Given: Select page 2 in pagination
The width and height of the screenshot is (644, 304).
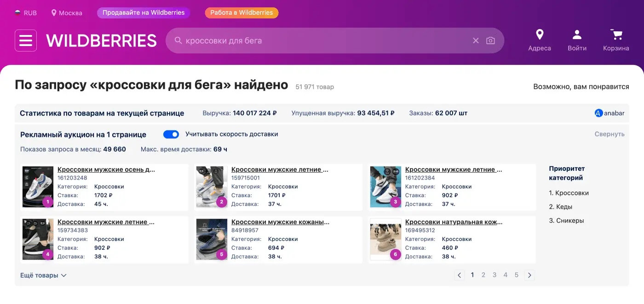Looking at the screenshot, I should [483, 275].
